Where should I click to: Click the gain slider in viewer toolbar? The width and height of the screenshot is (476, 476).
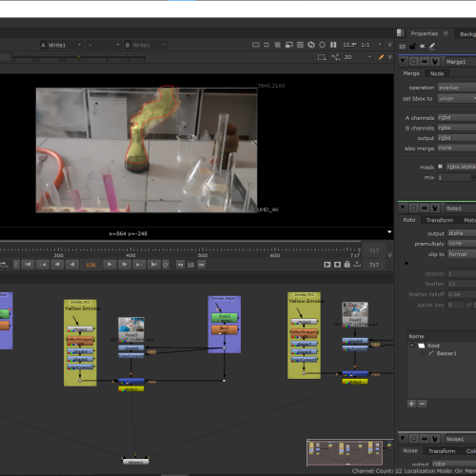coord(79,57)
